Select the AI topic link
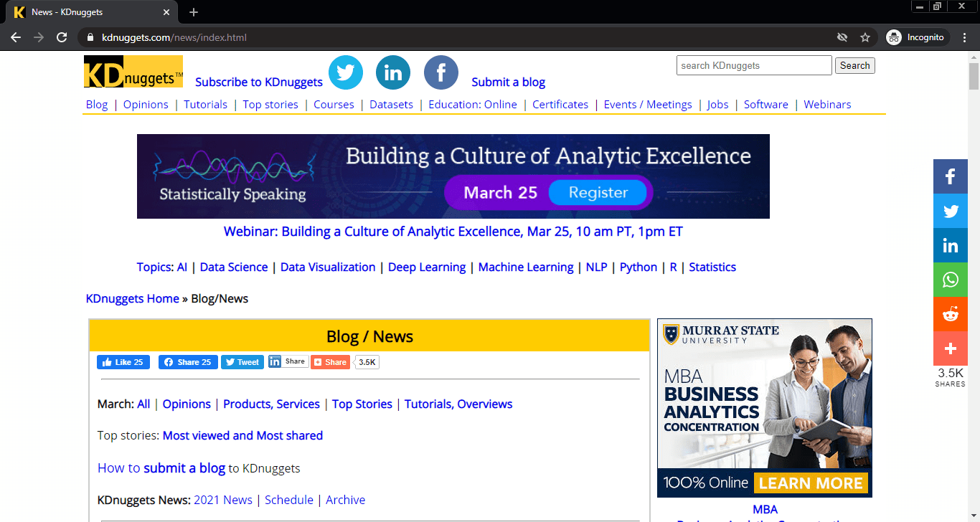Viewport: 980px width, 522px height. tap(182, 267)
